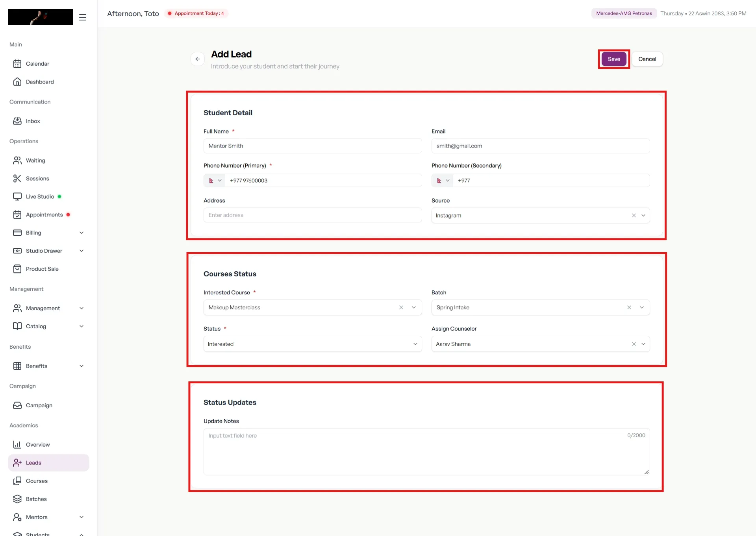Open the Interested Course dropdown arrow
This screenshot has height=536, width=756.
[x=414, y=308]
